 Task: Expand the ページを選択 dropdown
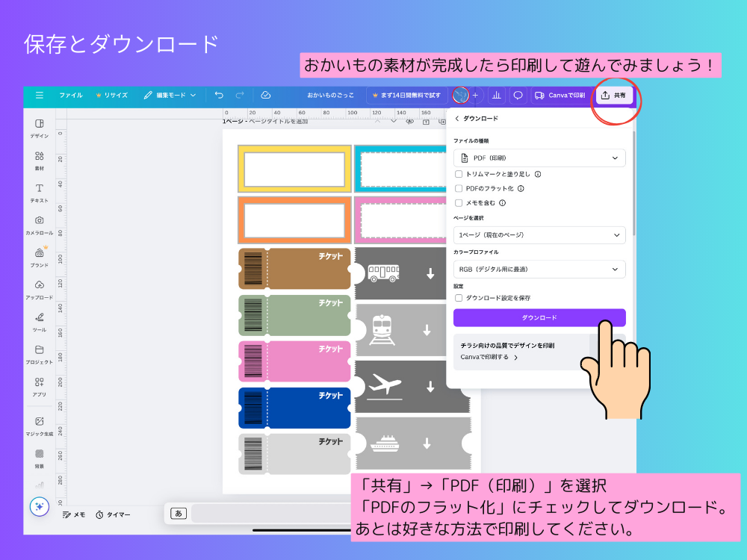click(x=539, y=234)
